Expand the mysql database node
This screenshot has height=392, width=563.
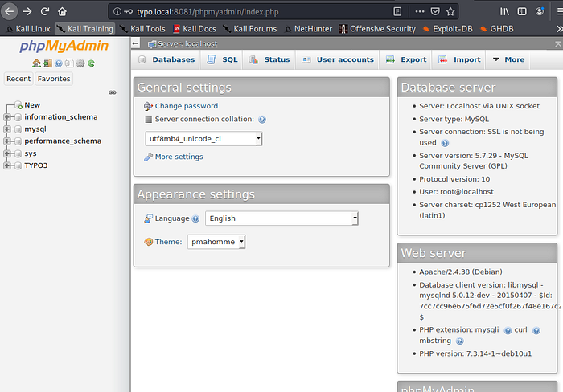8,129
